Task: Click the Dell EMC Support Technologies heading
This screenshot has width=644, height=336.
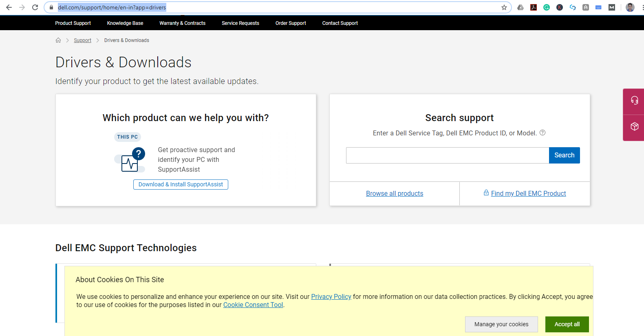Action: 126,248
